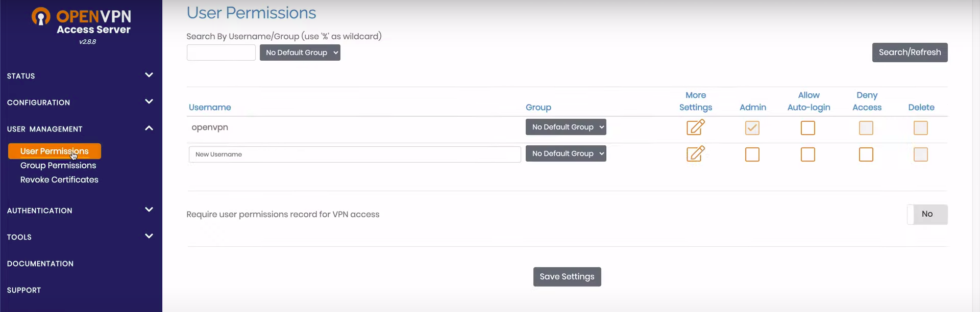Click edit icon in New Username row
The width and height of the screenshot is (980, 312).
(695, 154)
